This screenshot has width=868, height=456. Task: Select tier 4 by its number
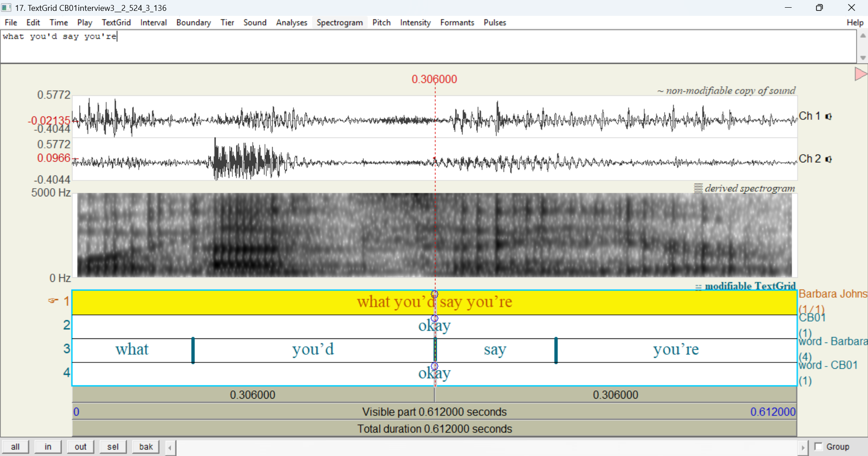tap(66, 372)
